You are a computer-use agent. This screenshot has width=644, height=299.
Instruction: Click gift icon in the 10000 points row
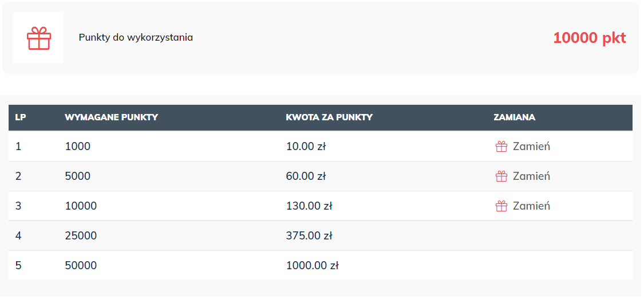[501, 206]
